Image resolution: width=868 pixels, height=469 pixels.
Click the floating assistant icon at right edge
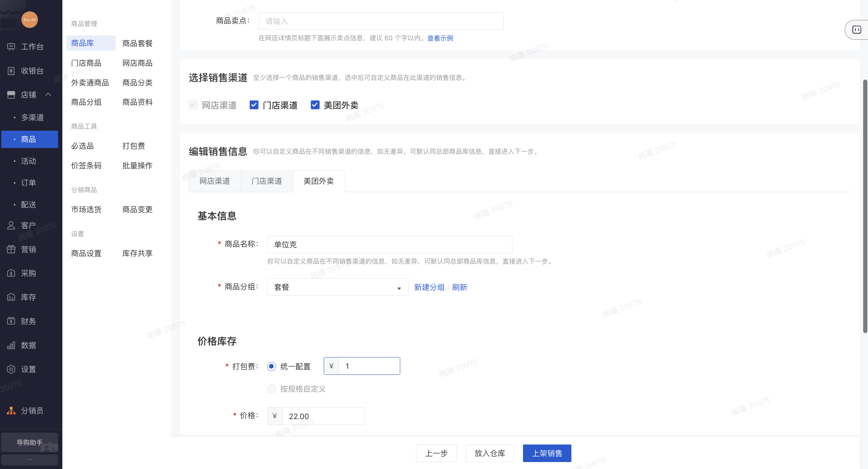point(856,30)
